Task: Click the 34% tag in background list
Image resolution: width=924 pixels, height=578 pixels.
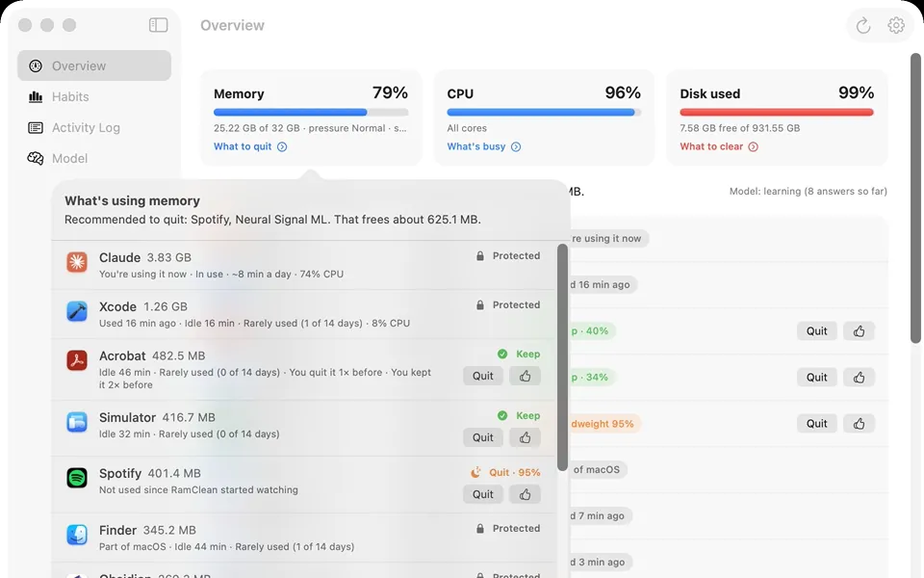Action: point(591,377)
